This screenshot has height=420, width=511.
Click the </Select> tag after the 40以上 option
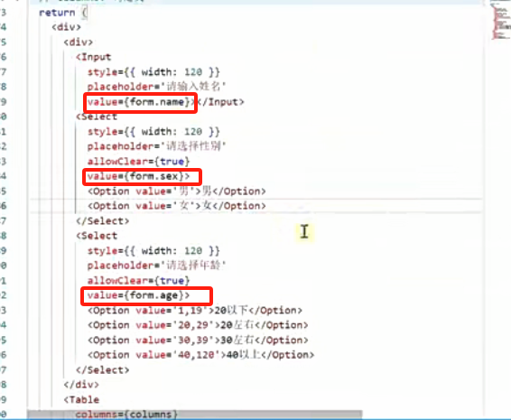pyautogui.click(x=103, y=370)
